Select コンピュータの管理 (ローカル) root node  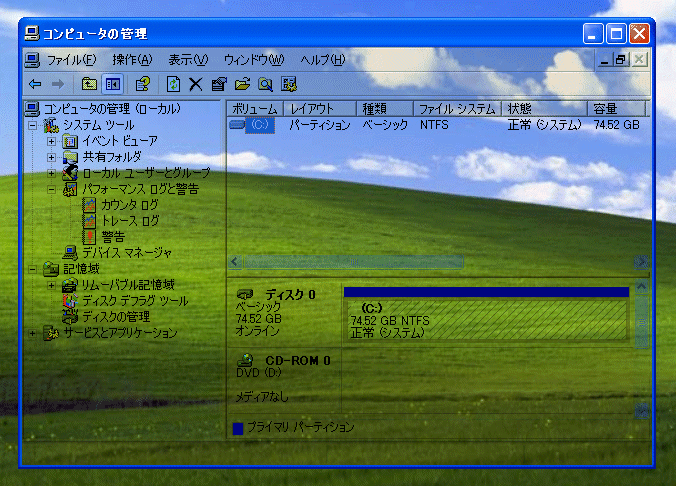click(112, 109)
